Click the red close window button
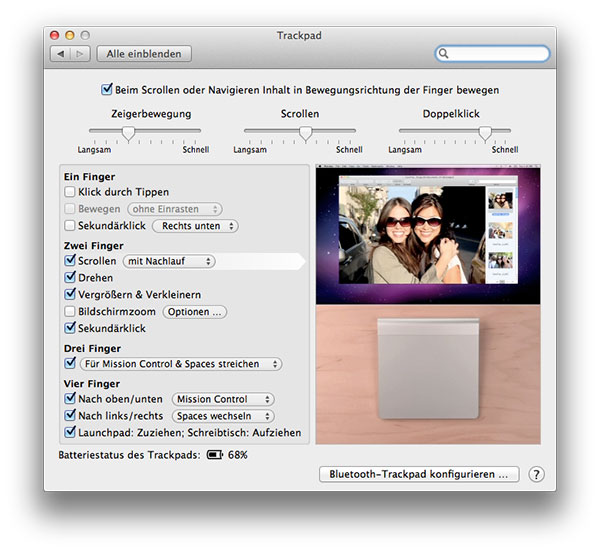Image resolution: width=600 pixels, height=552 pixels. coord(56,35)
